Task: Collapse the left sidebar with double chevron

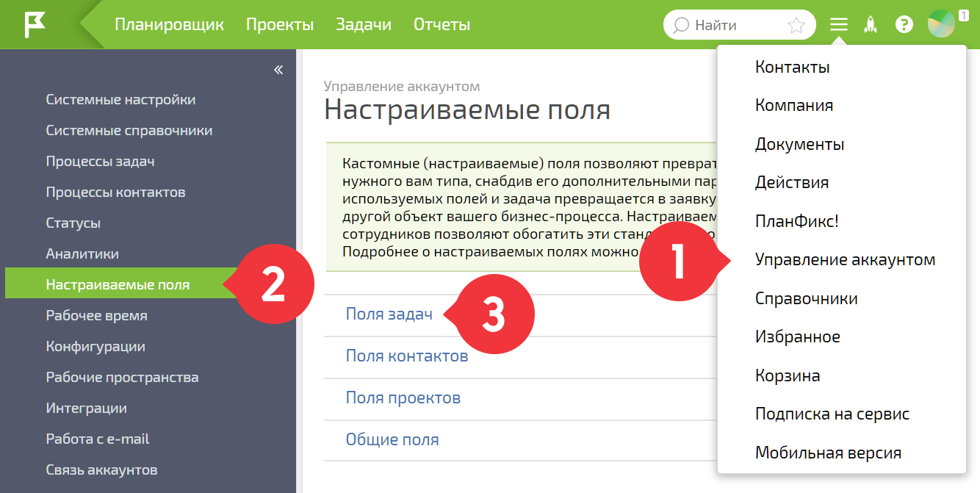Action: (278, 70)
